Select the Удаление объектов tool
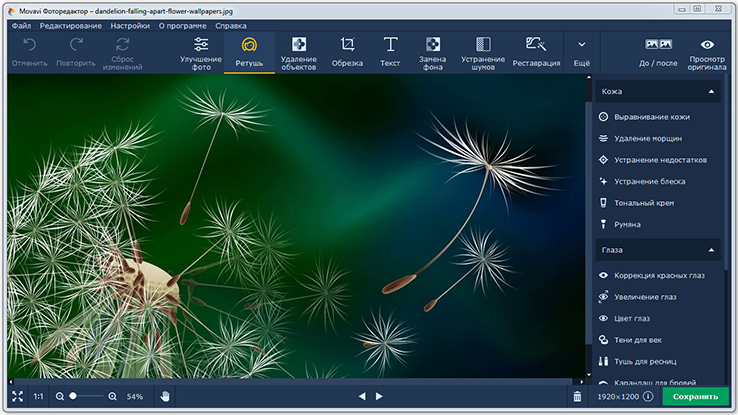Screen dimensions: 738x415 coord(298,52)
